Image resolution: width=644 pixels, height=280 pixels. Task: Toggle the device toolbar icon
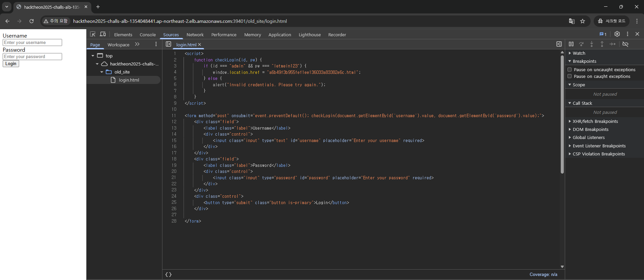[103, 34]
